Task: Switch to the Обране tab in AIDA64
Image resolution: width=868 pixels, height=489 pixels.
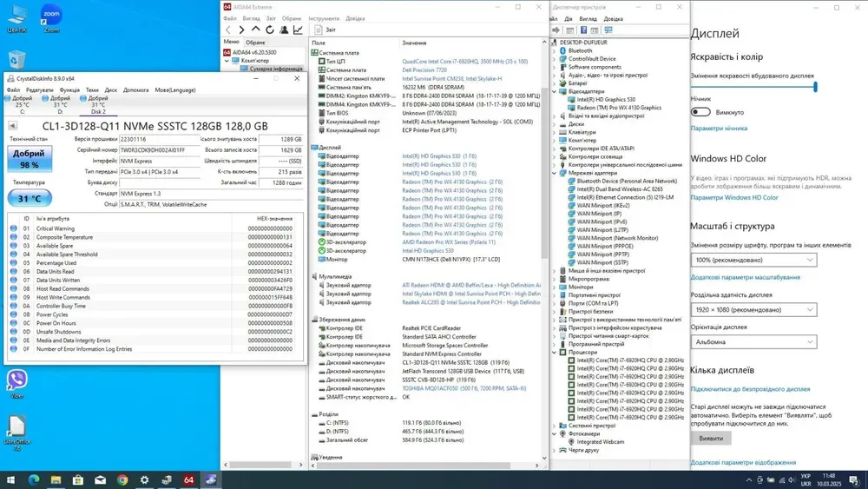Action: tap(255, 42)
